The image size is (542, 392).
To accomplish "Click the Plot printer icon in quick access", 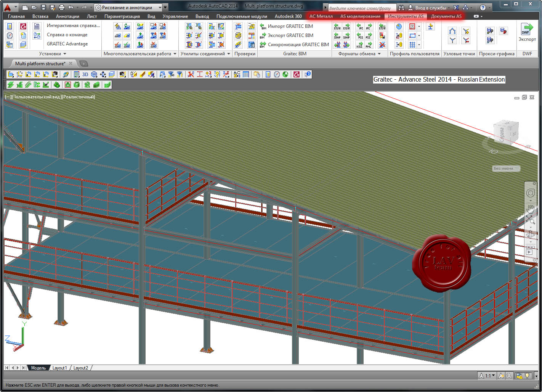I will click(x=62, y=7).
